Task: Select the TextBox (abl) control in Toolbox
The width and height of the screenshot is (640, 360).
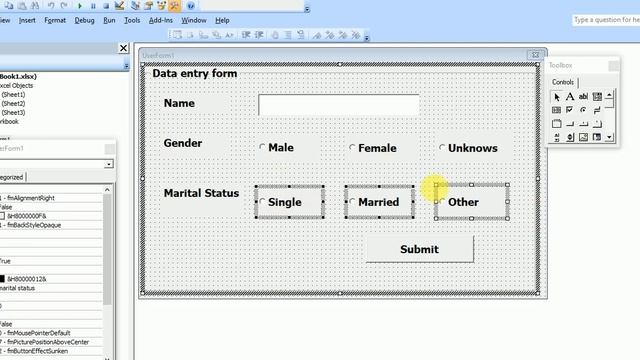Action: (x=583, y=97)
